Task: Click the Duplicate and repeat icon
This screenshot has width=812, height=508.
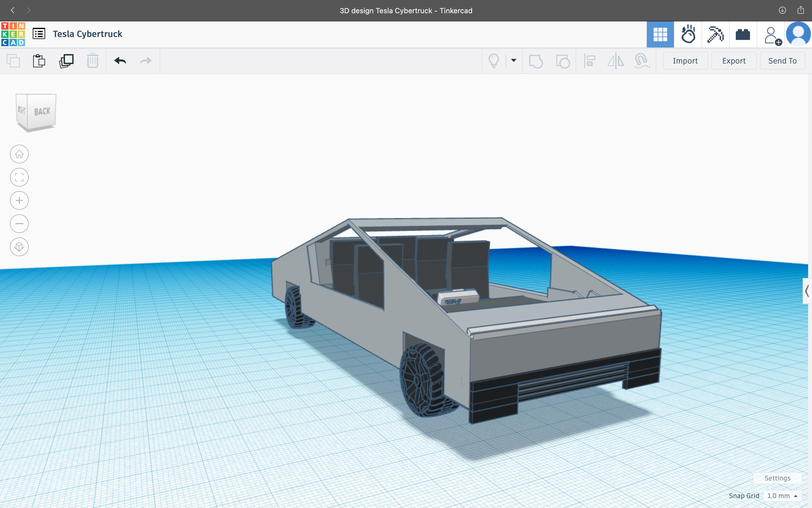Action: (66, 61)
